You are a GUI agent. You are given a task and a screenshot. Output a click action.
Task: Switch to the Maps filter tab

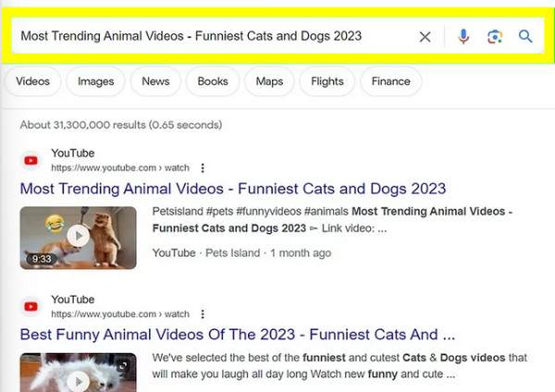click(x=269, y=81)
